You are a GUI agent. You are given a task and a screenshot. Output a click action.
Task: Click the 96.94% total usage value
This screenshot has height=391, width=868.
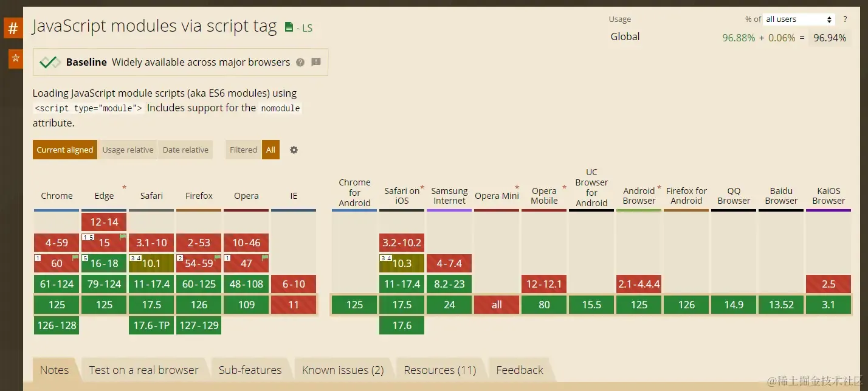830,38
